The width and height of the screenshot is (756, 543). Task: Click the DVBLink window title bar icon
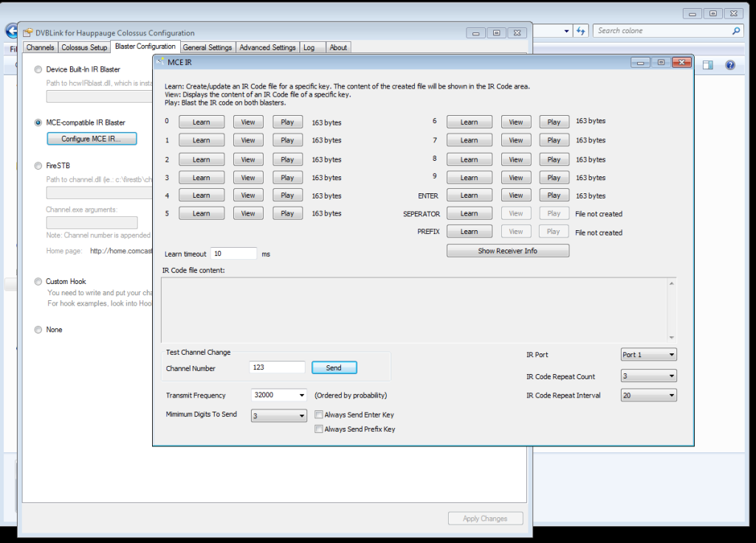point(28,32)
